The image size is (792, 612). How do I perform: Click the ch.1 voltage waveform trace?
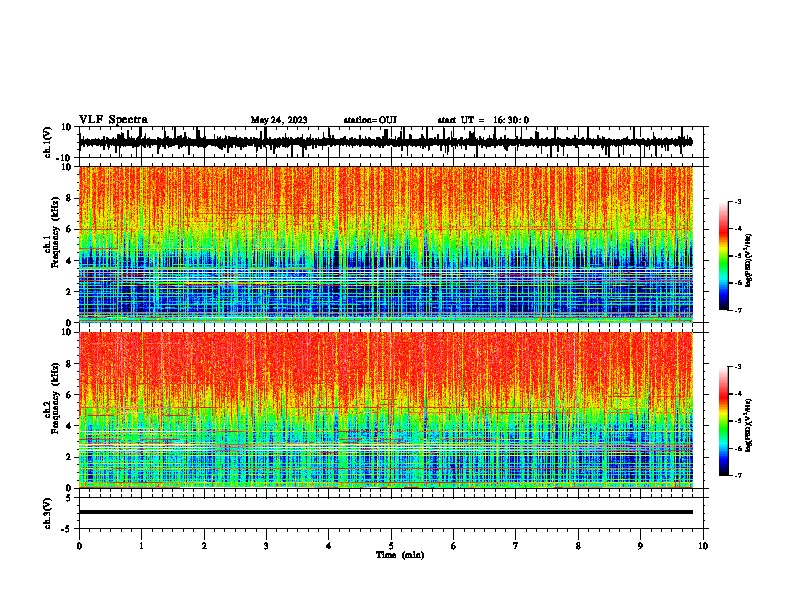(385, 142)
